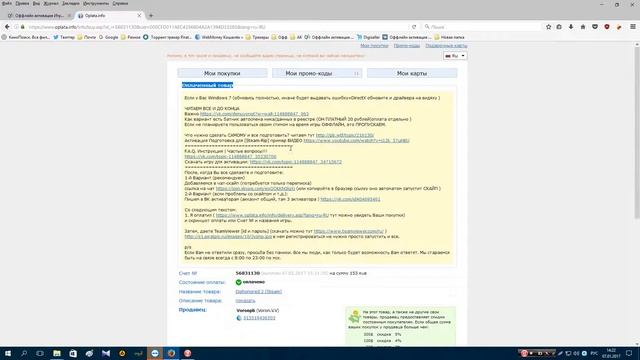Select the Мои карты tab button
Screen dimensions: 640x360
412,73
